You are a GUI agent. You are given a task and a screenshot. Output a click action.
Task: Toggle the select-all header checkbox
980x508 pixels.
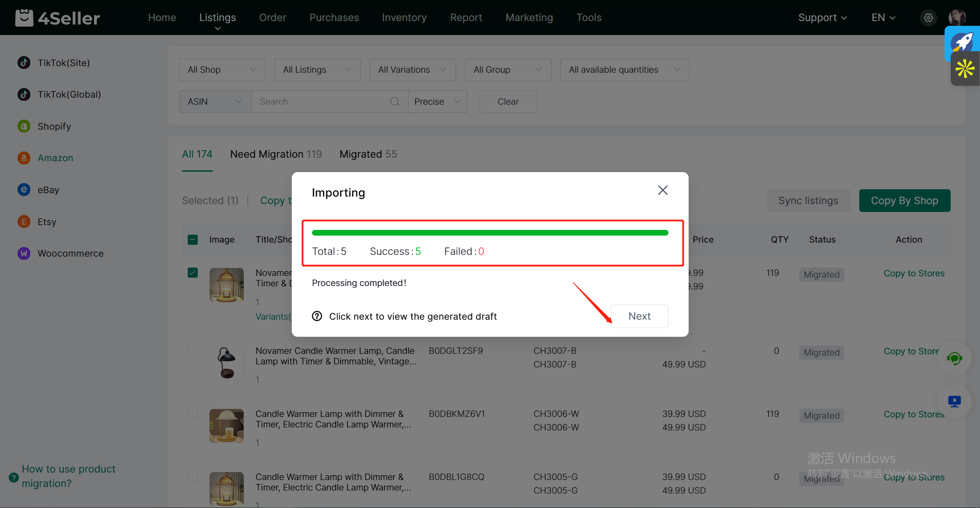pyautogui.click(x=192, y=240)
